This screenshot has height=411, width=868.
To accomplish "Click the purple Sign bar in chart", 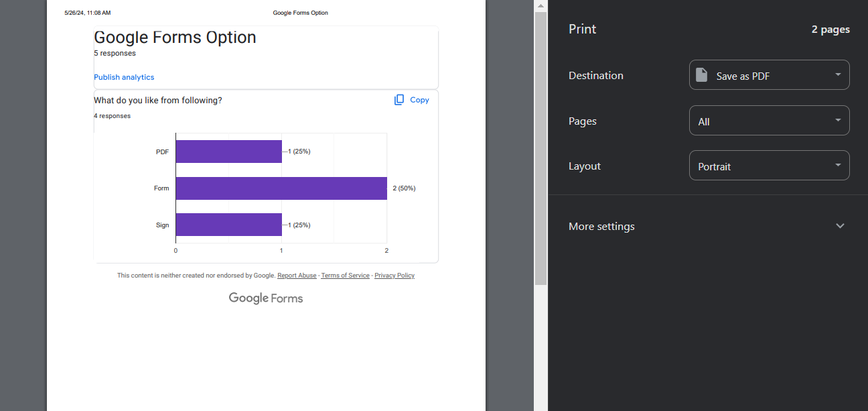I will tap(228, 225).
